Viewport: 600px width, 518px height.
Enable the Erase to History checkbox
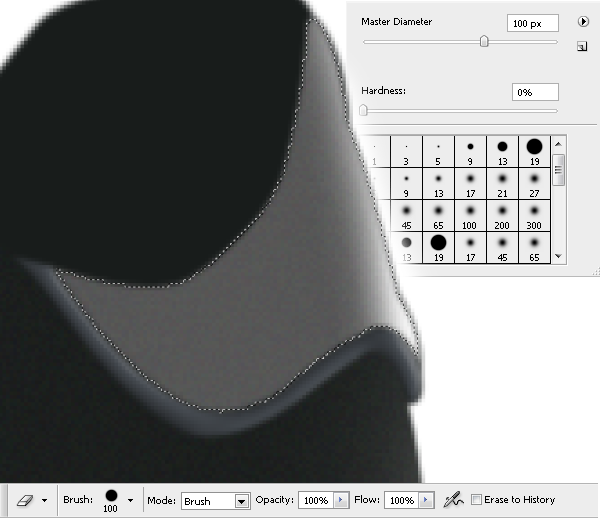pos(476,500)
